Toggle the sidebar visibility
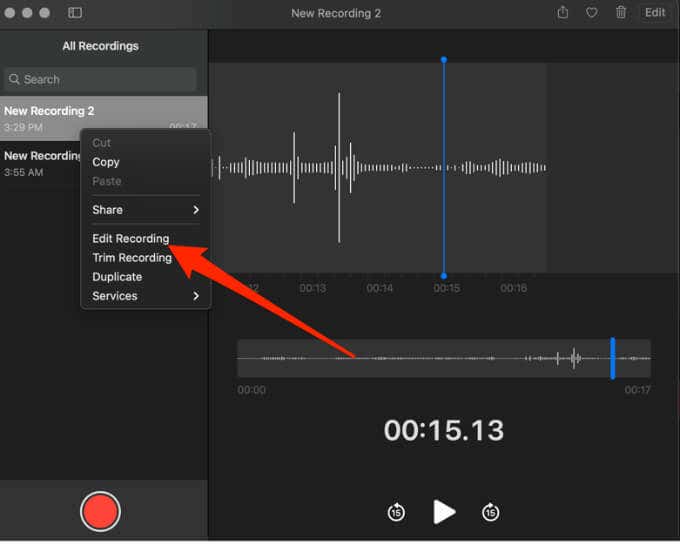680x559 pixels. pos(75,13)
